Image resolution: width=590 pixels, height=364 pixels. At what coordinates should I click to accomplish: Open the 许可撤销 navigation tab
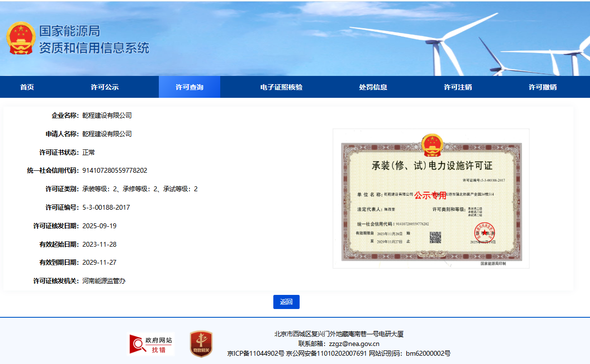[x=543, y=87]
